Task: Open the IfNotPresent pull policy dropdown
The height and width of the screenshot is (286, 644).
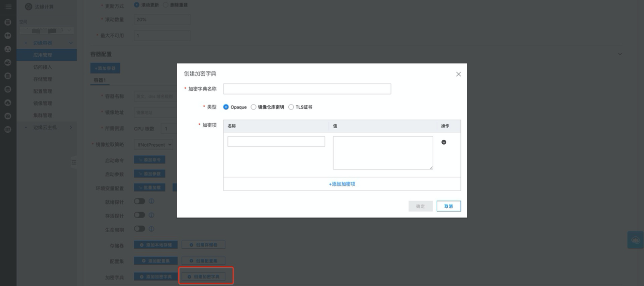Action: point(154,144)
